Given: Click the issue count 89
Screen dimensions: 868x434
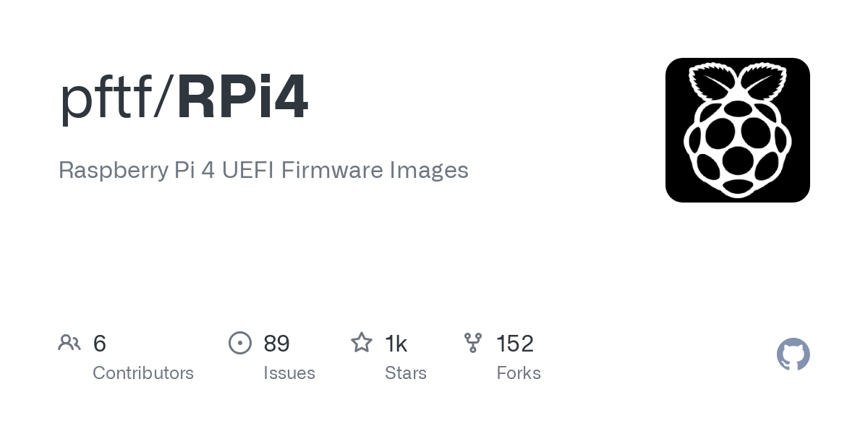Looking at the screenshot, I should [x=277, y=344].
